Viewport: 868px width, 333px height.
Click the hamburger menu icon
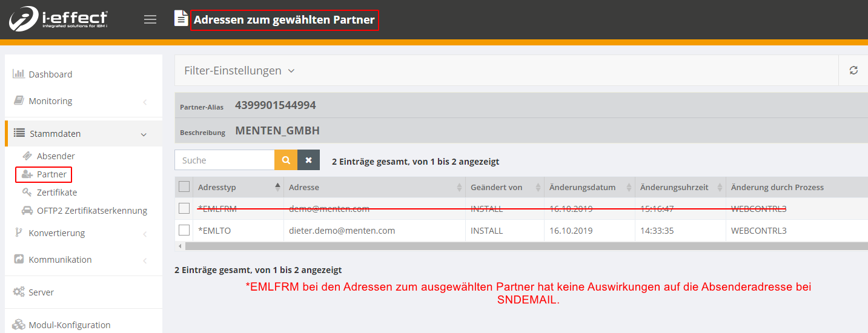(150, 19)
